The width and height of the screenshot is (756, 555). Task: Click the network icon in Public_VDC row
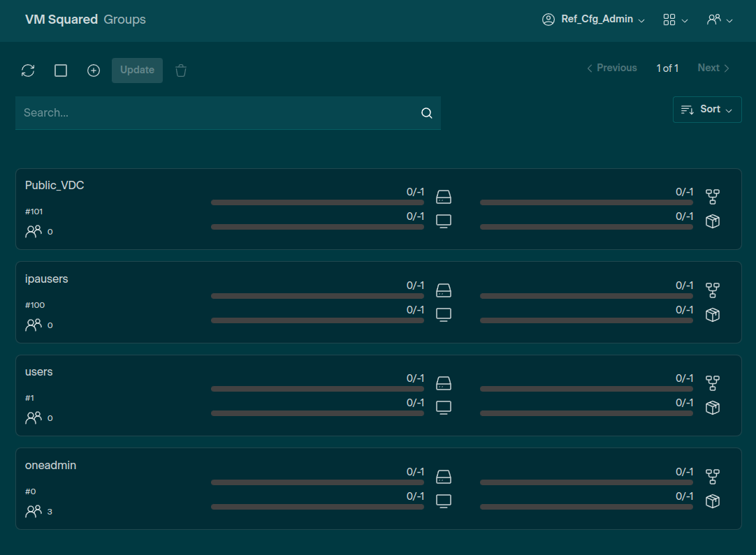pyautogui.click(x=713, y=196)
